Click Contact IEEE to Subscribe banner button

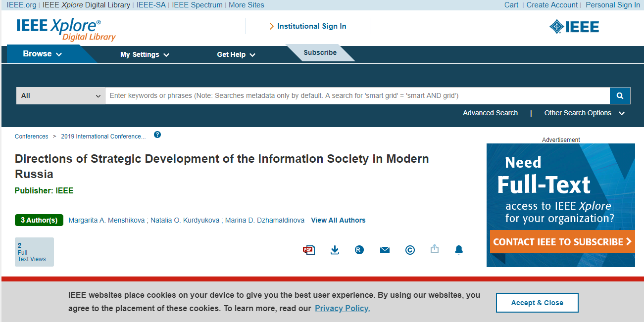(x=562, y=242)
